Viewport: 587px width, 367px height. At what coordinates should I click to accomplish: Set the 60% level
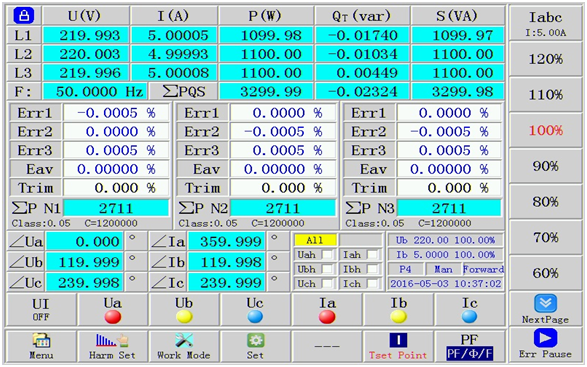point(545,273)
